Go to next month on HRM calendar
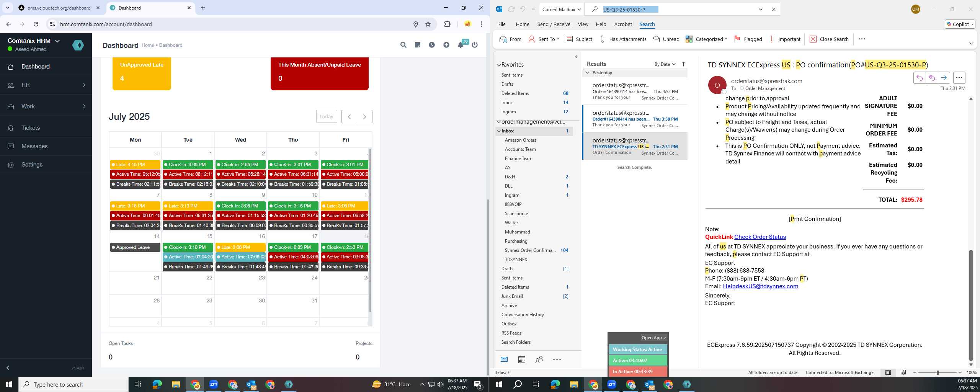Screen dimensions: 980x392 [x=364, y=117]
